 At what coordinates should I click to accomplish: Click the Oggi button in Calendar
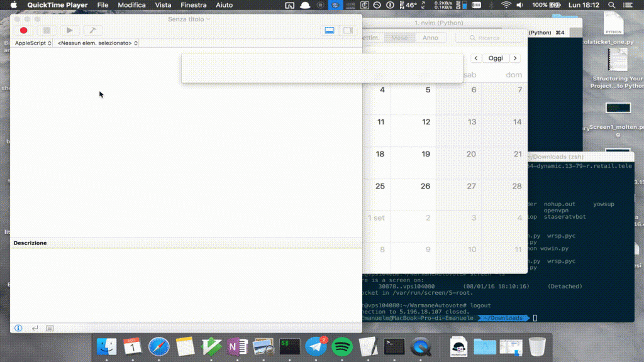point(496,58)
